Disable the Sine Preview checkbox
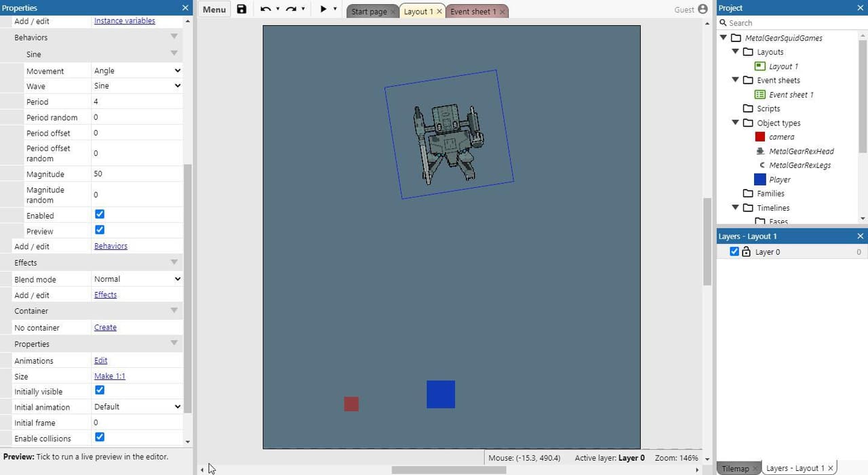The height and width of the screenshot is (475, 868). (x=100, y=230)
